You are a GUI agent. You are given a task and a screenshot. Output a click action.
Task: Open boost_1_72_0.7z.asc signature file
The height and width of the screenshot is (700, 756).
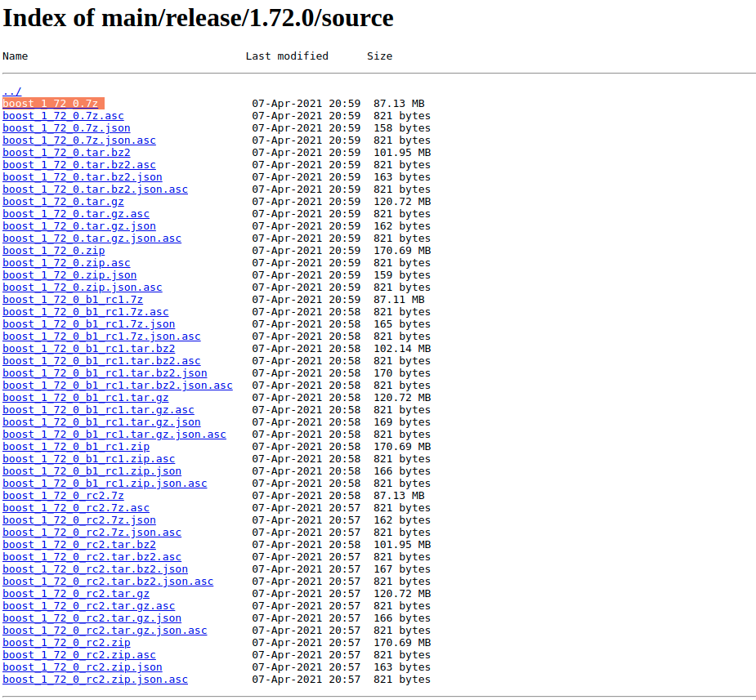pyautogui.click(x=63, y=116)
